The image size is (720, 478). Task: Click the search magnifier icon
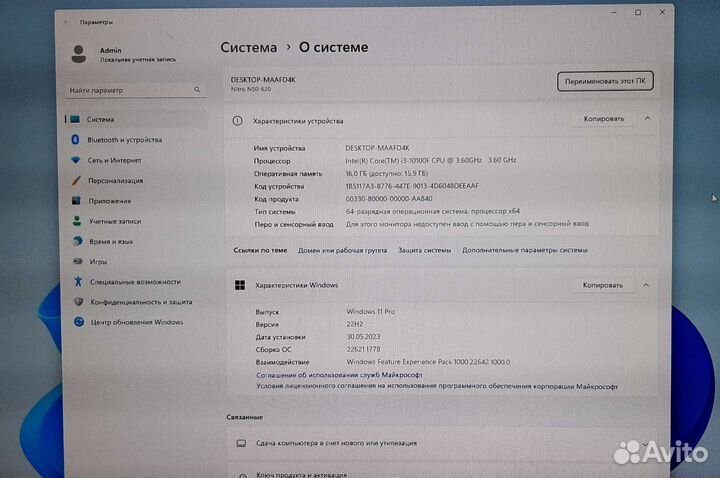197,90
